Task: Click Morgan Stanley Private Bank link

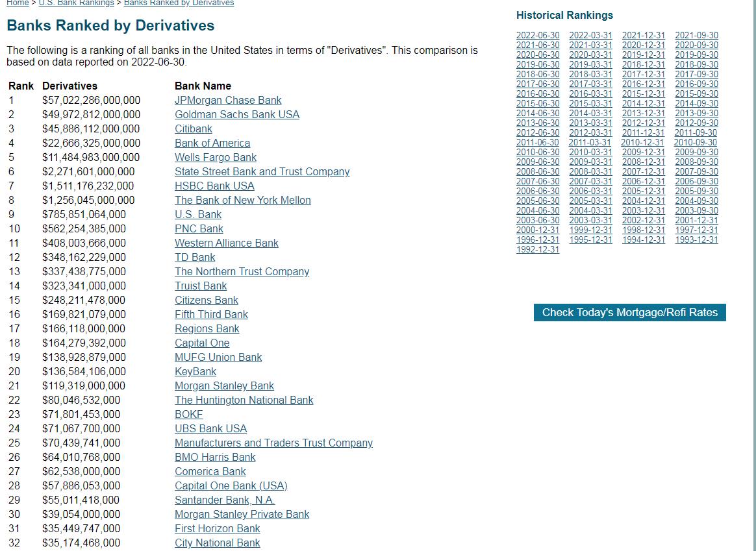Action: click(242, 515)
